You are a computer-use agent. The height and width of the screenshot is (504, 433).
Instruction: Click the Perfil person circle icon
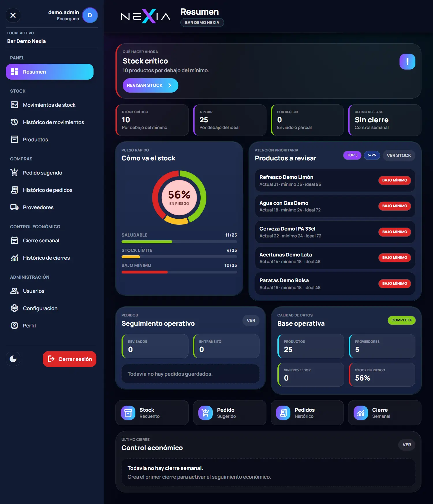[14, 325]
